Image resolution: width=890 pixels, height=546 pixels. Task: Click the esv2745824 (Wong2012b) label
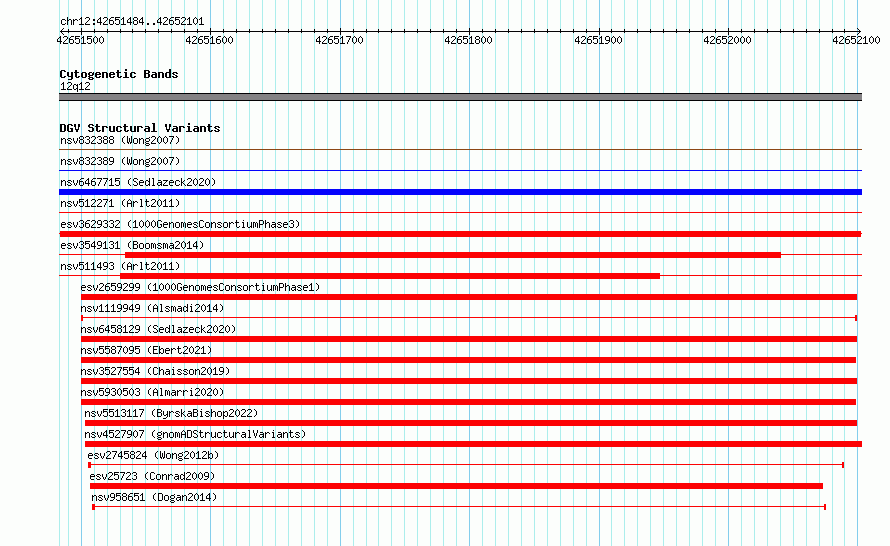click(x=153, y=455)
